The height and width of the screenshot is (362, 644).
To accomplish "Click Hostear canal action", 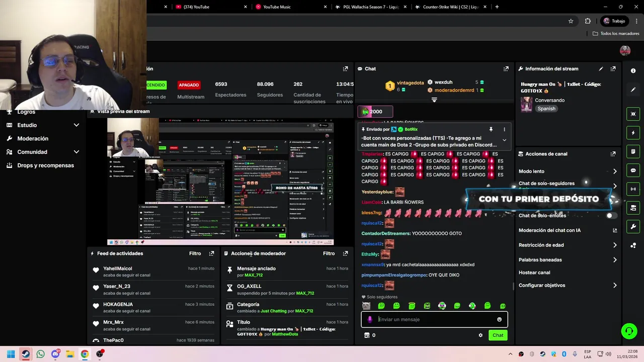I will click(534, 273).
